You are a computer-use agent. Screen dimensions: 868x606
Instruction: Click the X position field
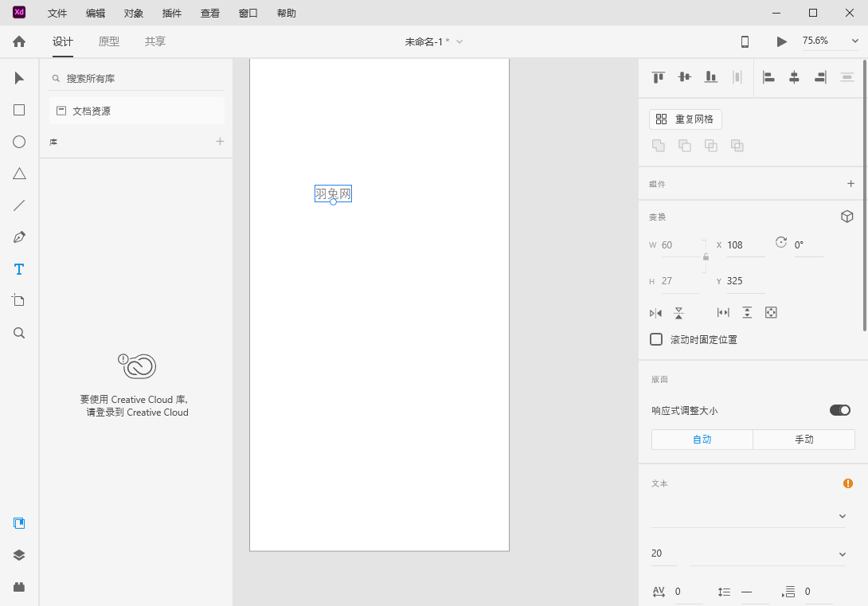pyautogui.click(x=745, y=245)
